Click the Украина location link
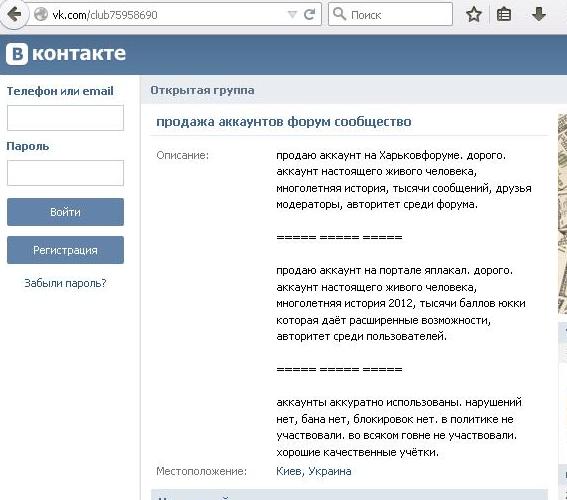Viewport: 567px width, 500px height. tap(330, 471)
